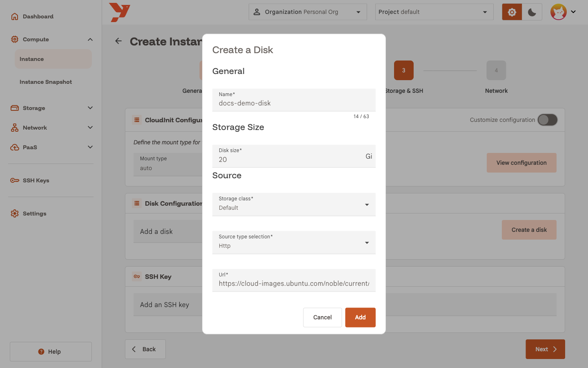
Task: Click the Disk Configuration list icon
Action: pyautogui.click(x=137, y=203)
